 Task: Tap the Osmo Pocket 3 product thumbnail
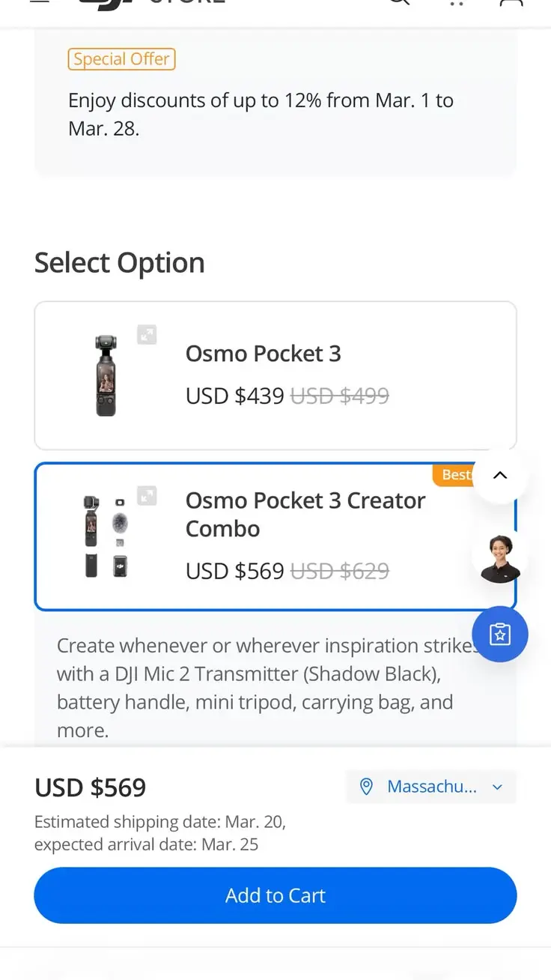pos(106,375)
